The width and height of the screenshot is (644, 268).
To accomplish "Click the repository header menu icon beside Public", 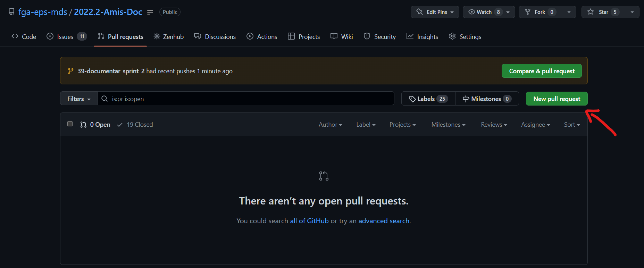I will pos(150,12).
